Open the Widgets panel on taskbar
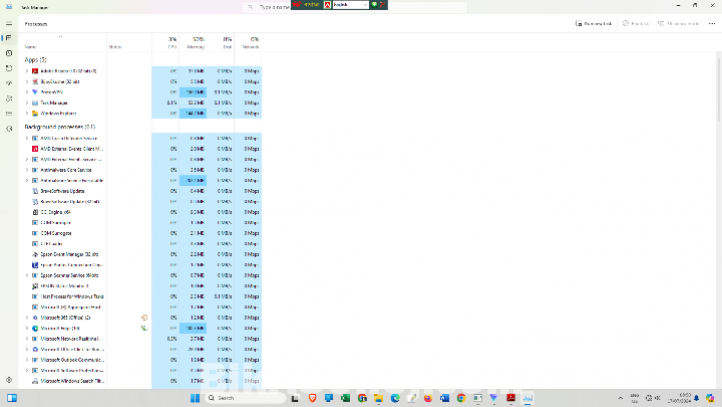 click(x=12, y=398)
